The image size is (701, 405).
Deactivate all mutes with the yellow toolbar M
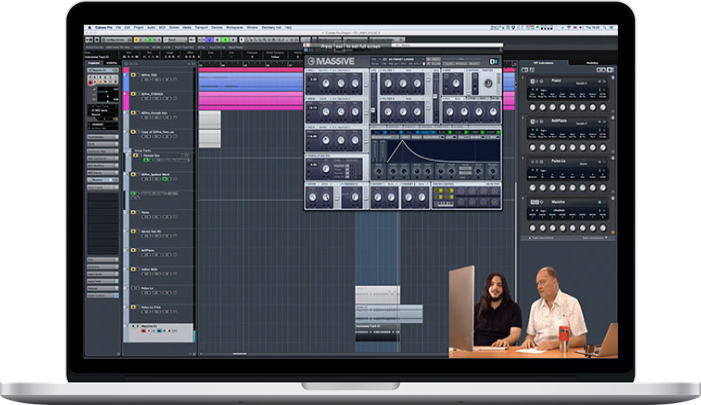coord(136,40)
